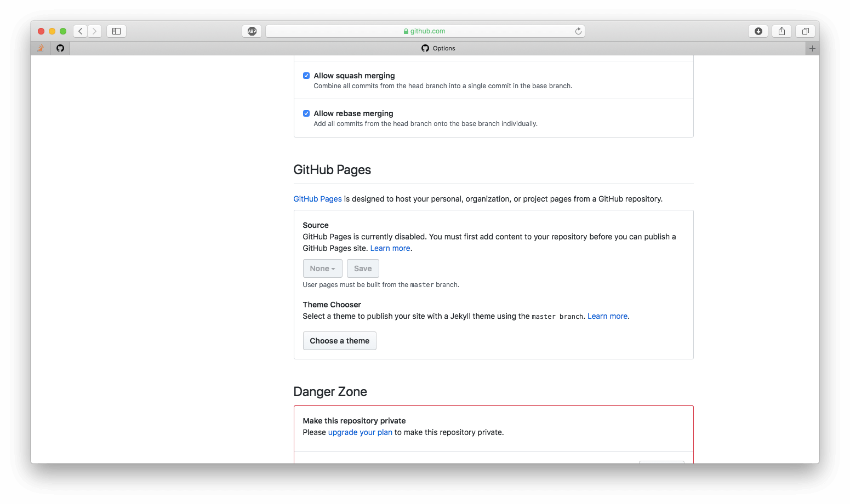Open the GitHub Pages intro link
The image size is (850, 504).
(x=317, y=199)
